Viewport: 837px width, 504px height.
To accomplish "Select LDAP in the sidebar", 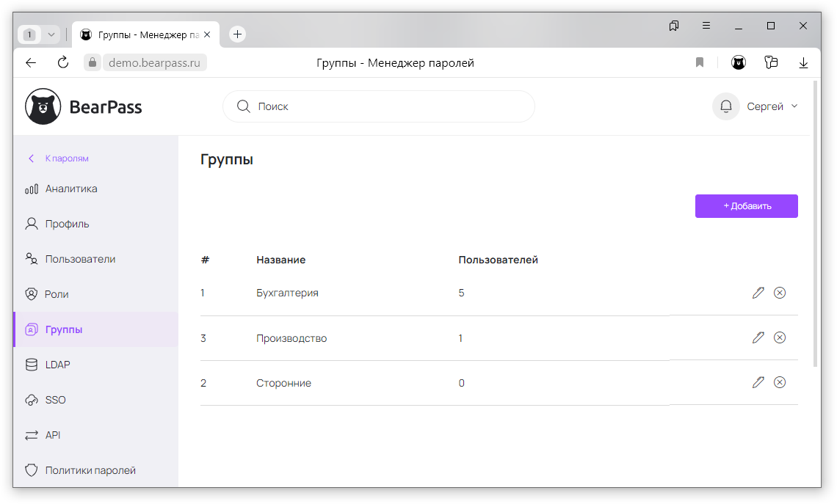I will (x=57, y=365).
